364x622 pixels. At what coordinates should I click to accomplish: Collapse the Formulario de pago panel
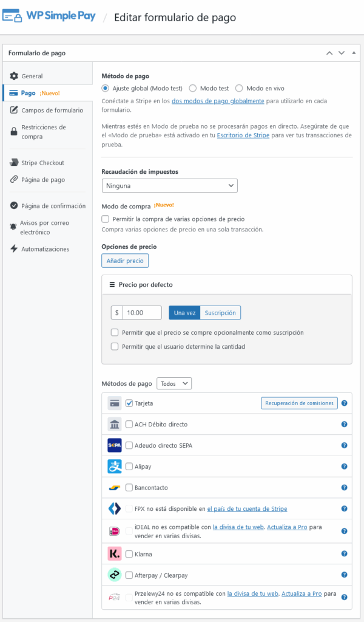[354, 53]
